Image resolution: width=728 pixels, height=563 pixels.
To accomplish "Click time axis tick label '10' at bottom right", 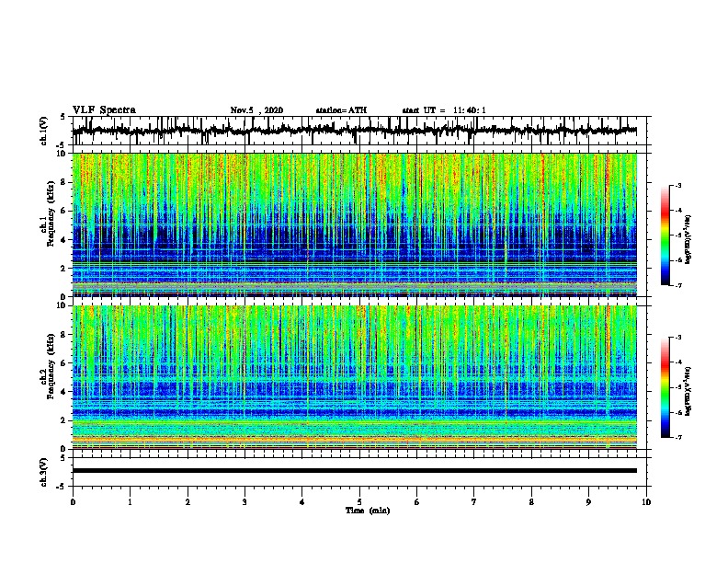I will pyautogui.click(x=646, y=502).
